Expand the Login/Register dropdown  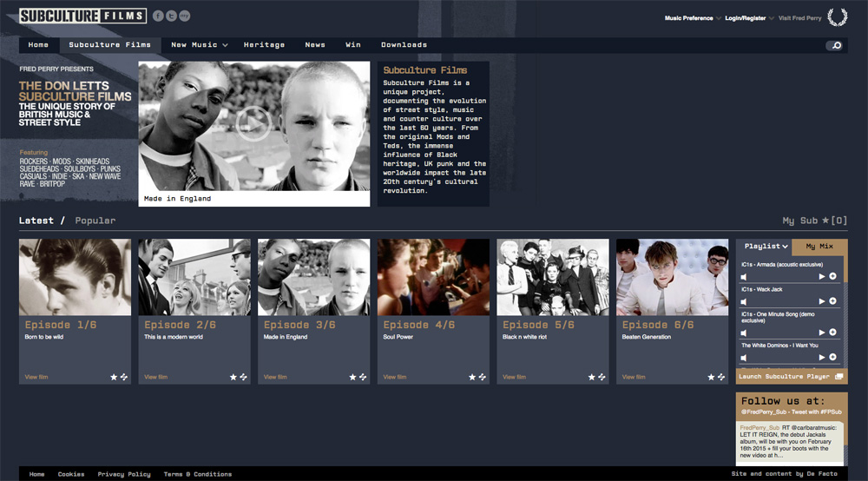tap(748, 18)
